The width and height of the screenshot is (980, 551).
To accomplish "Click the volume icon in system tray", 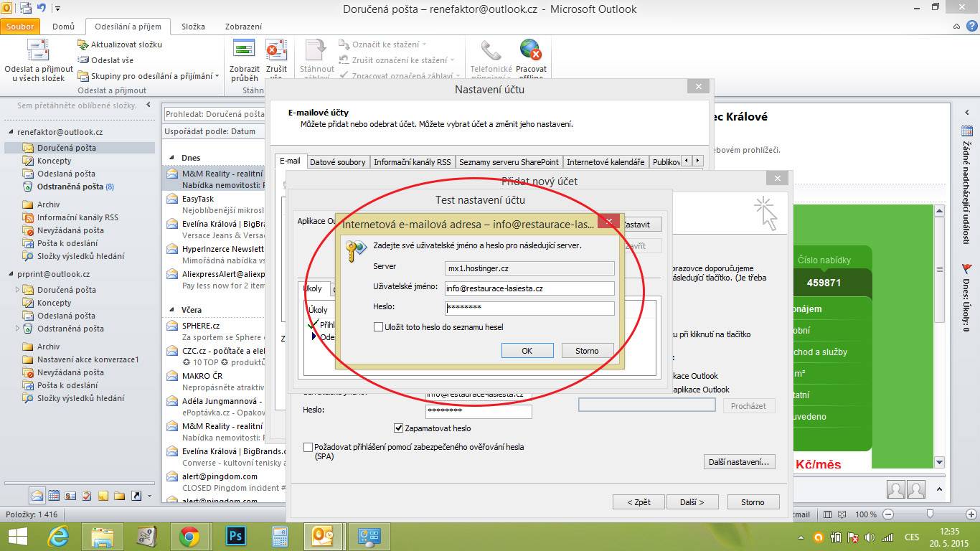I will point(870,537).
